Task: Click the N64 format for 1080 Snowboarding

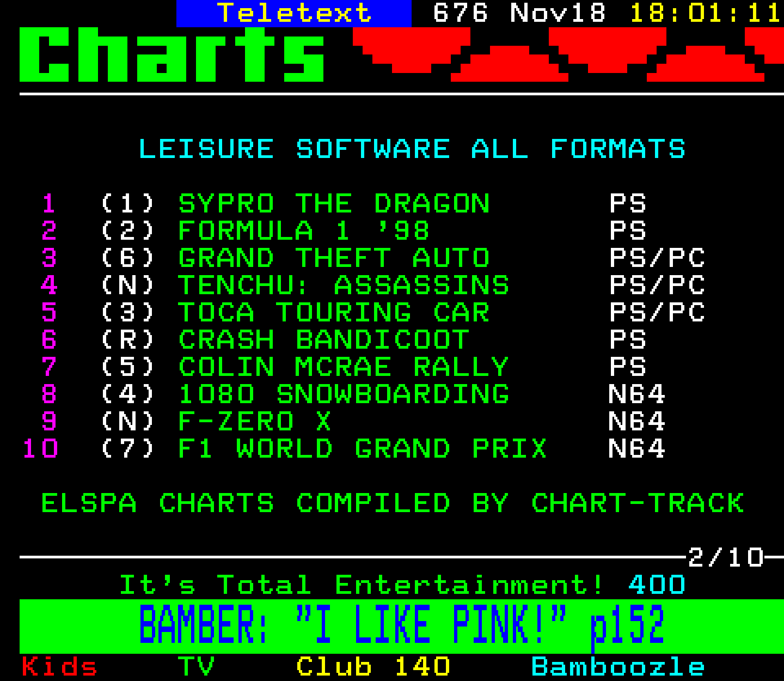Action: point(637,394)
